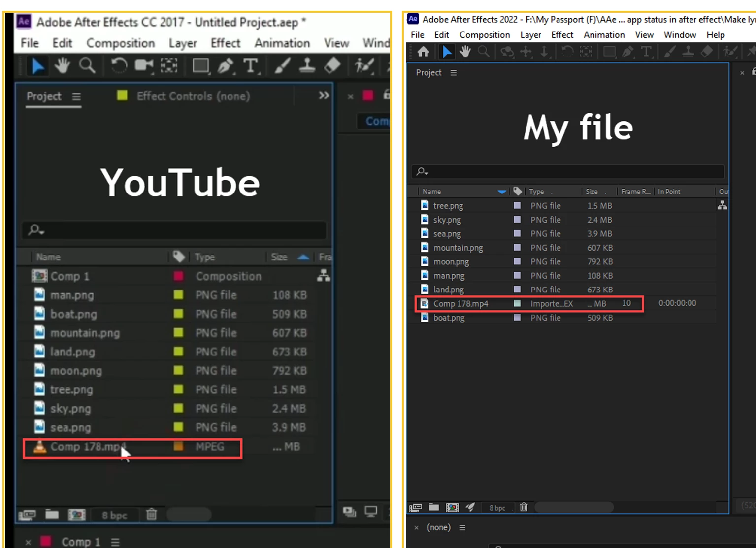
Task: Create new folder in 2022 project panel
Action: (434, 507)
